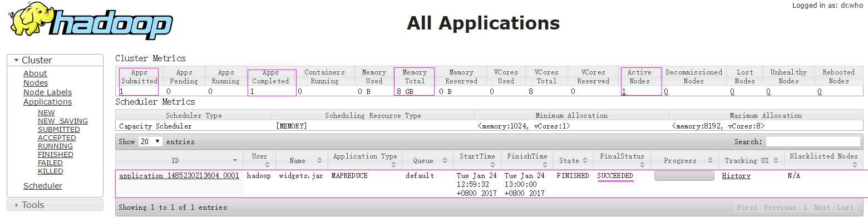Go to First page of entries
The image size is (868, 222).
pyautogui.click(x=747, y=208)
